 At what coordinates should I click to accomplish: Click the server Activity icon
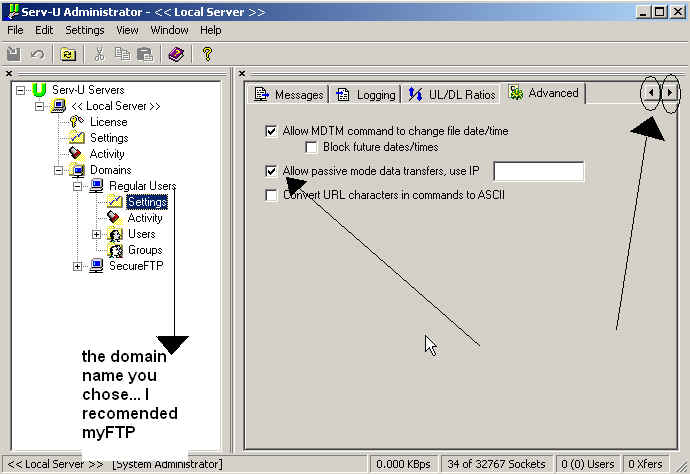click(x=76, y=153)
